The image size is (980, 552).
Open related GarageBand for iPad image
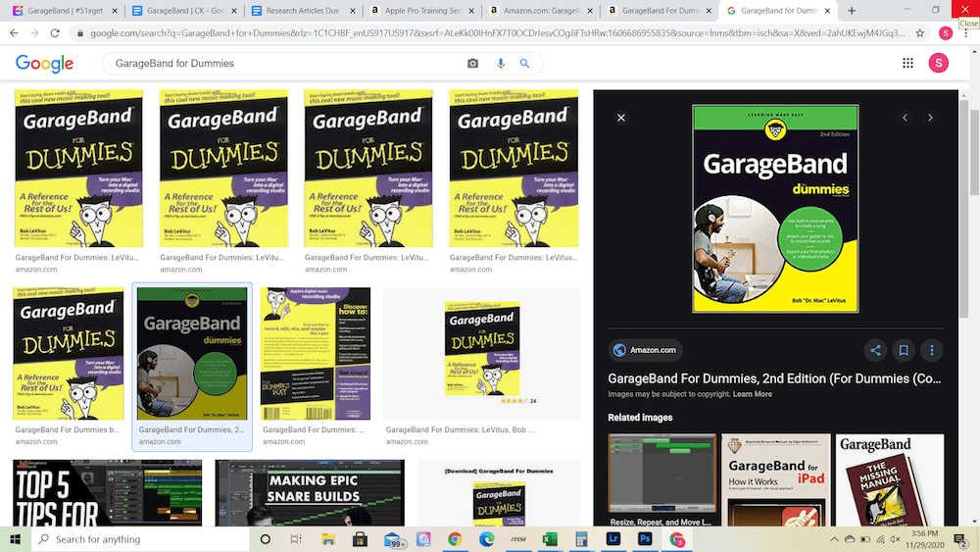pyautogui.click(x=775, y=480)
